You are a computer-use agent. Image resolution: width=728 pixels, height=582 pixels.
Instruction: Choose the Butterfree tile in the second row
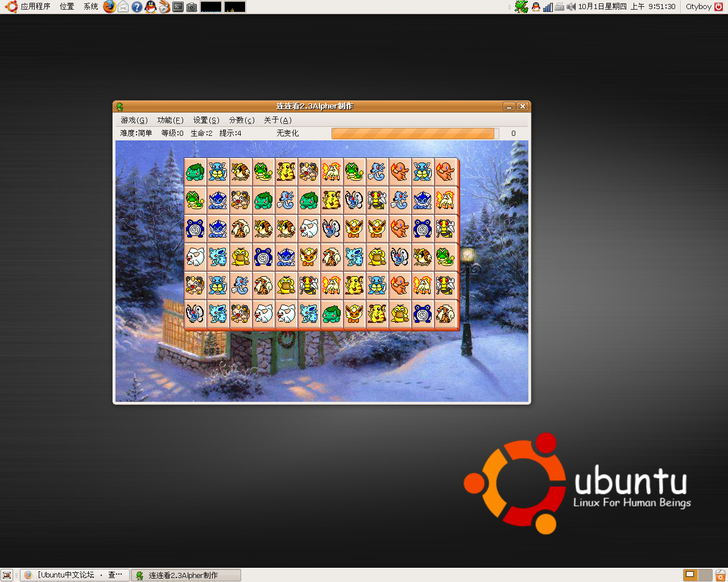[354, 199]
